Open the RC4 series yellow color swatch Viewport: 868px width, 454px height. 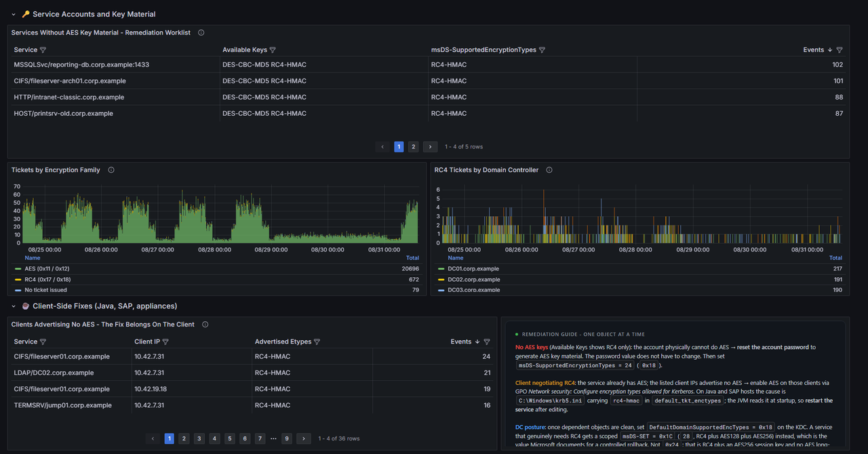coord(18,279)
